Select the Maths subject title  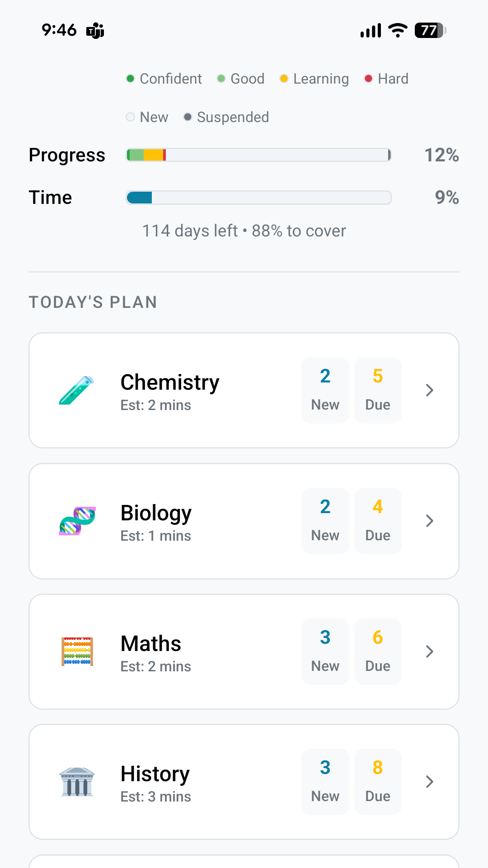(x=151, y=643)
